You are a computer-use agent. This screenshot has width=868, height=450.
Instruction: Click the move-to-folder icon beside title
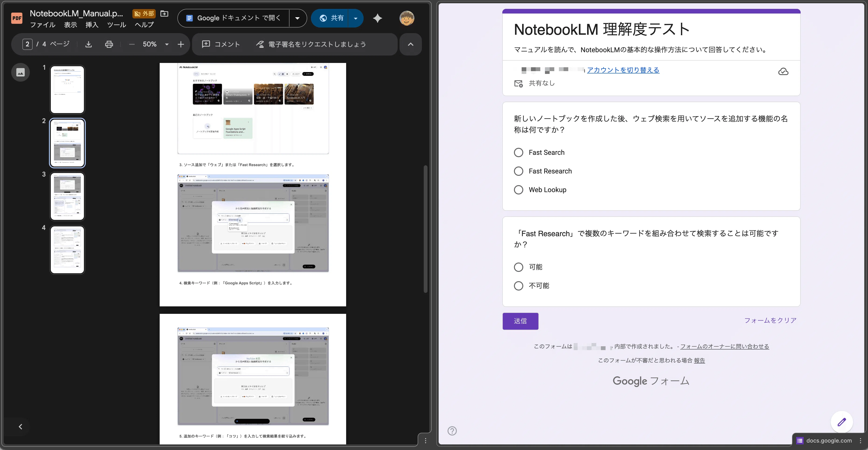pyautogui.click(x=164, y=14)
